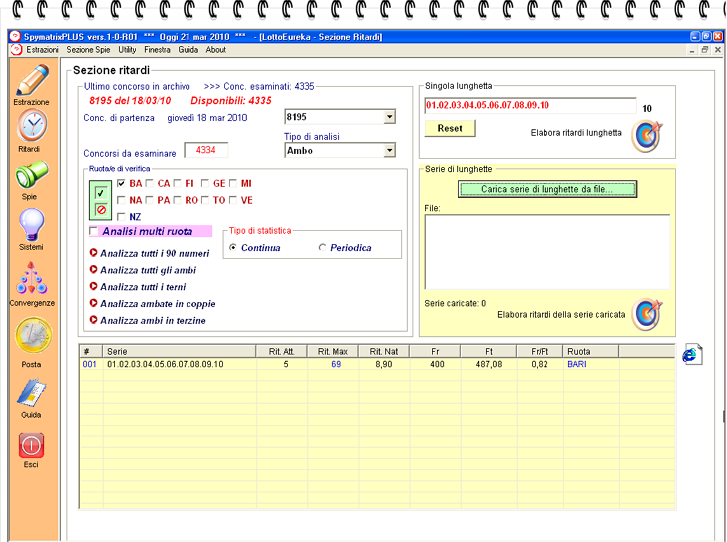Image resolution: width=727 pixels, height=542 pixels.
Task: Enable the Analisi multi ruota checkbox
Action: (94, 231)
